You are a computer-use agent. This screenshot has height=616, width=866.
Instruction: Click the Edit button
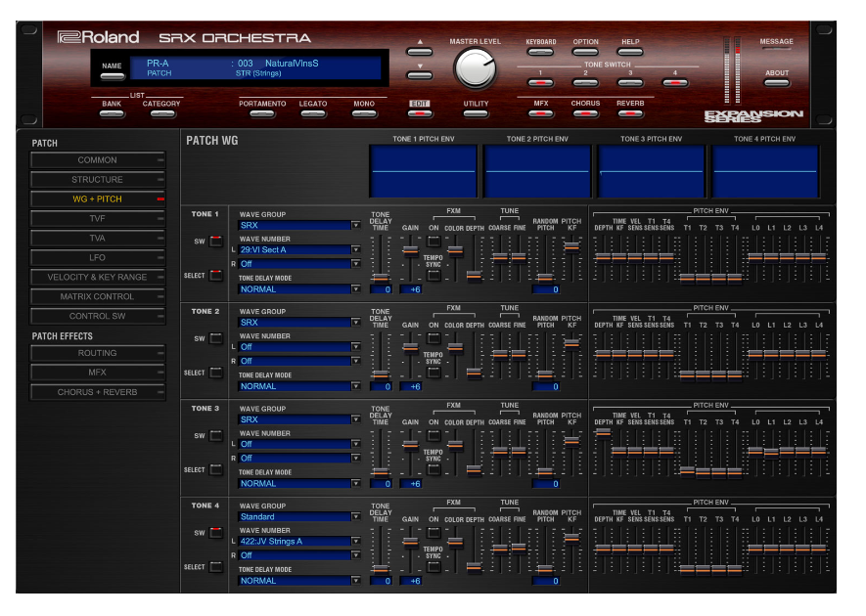tap(420, 113)
